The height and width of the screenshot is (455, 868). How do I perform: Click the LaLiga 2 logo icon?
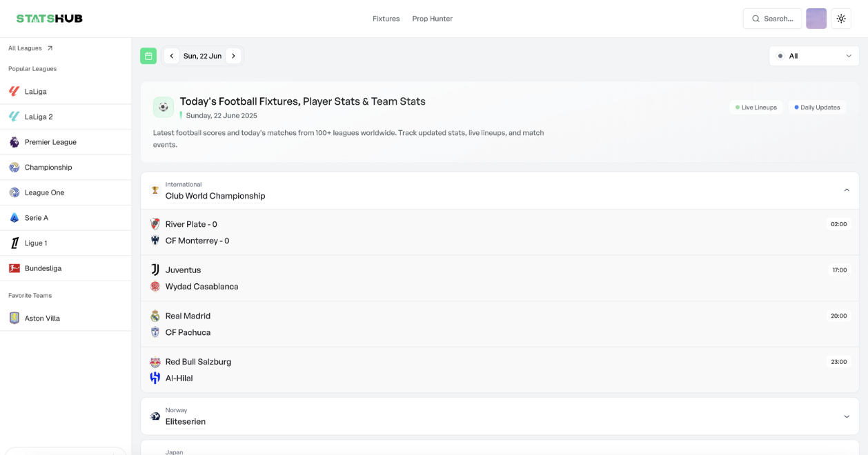pos(14,117)
